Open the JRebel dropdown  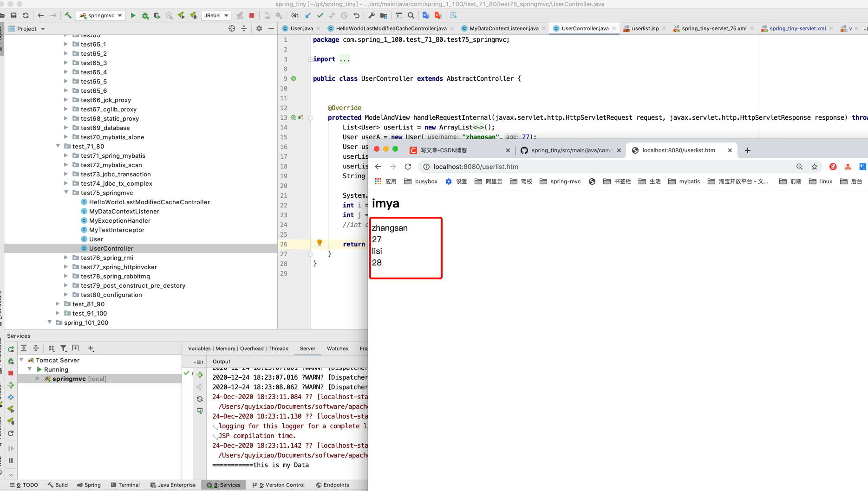point(216,15)
